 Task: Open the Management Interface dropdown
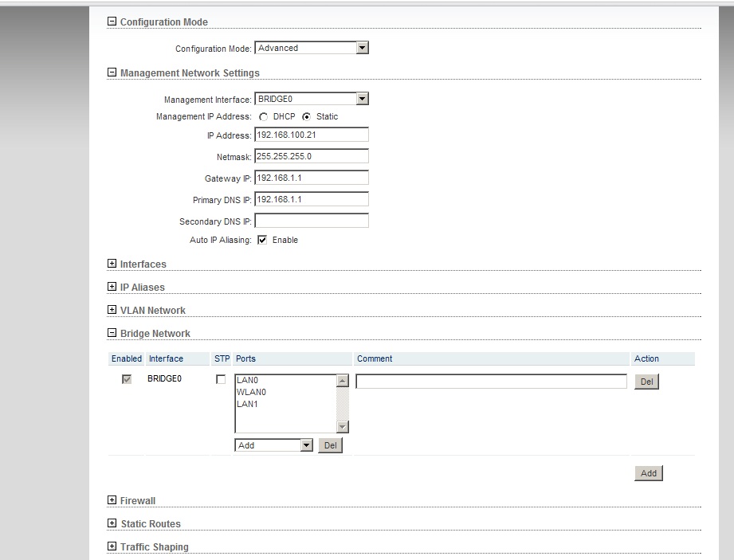click(362, 100)
